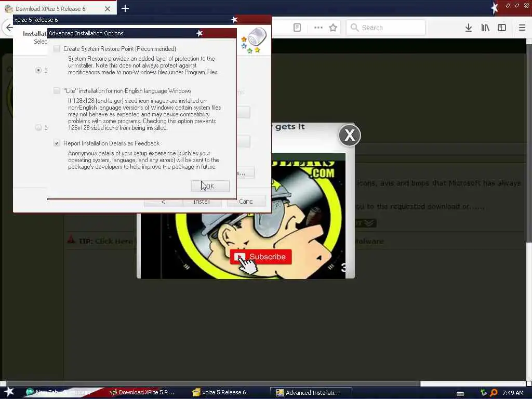The image size is (532, 399).
Task: Close the Advanced Installation Options dialog via star
Action: click(199, 33)
